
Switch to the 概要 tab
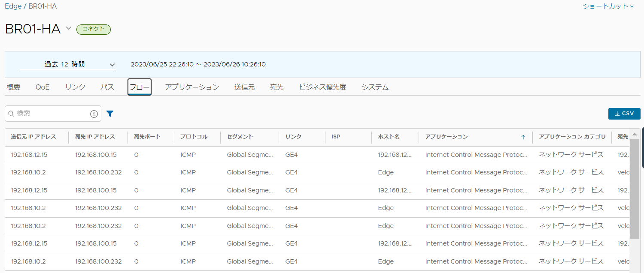tap(13, 87)
